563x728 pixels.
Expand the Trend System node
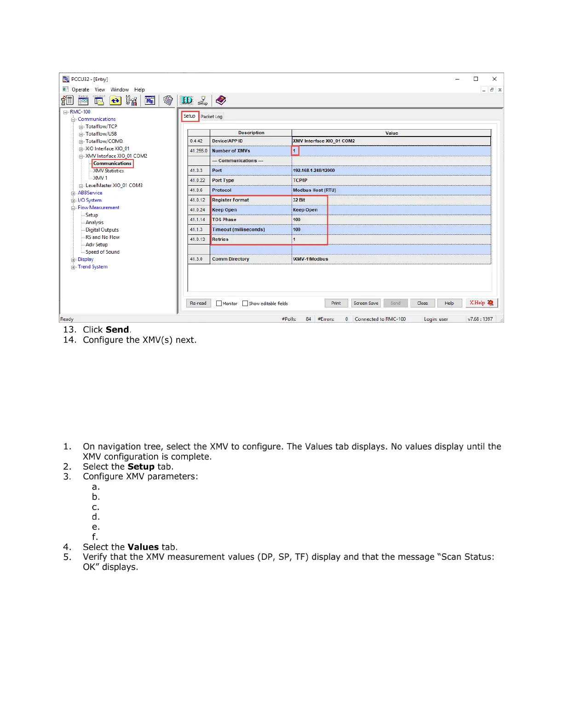(x=73, y=267)
